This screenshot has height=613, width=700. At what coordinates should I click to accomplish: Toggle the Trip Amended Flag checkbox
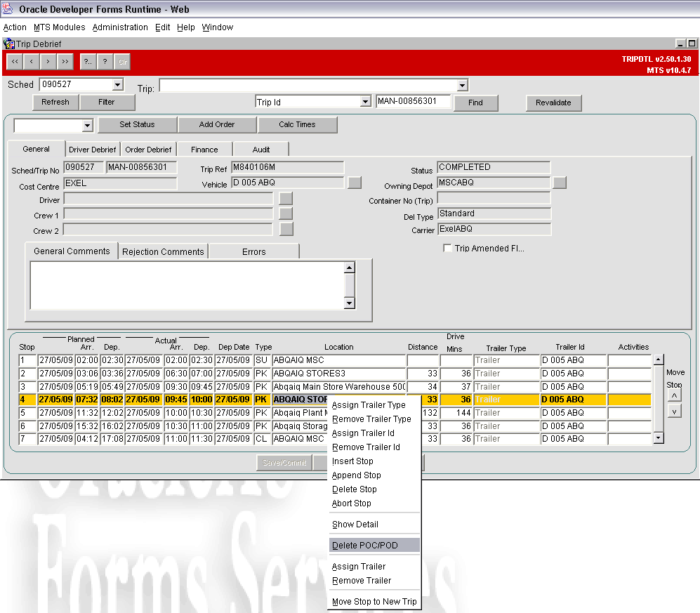coord(447,248)
